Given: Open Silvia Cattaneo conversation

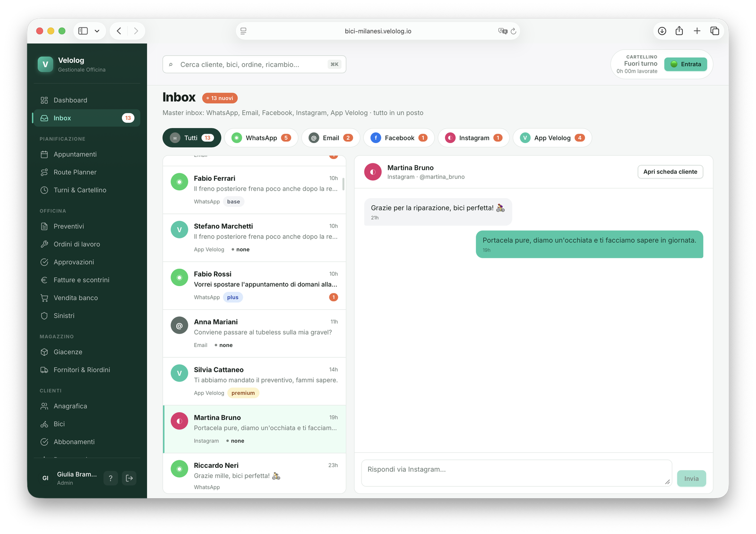Looking at the screenshot, I should pos(254,381).
